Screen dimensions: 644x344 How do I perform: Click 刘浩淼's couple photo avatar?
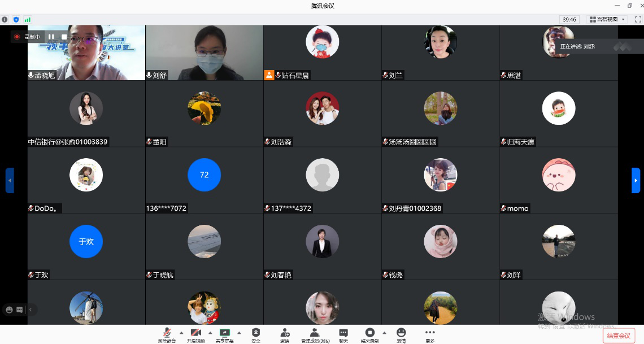pyautogui.click(x=323, y=108)
